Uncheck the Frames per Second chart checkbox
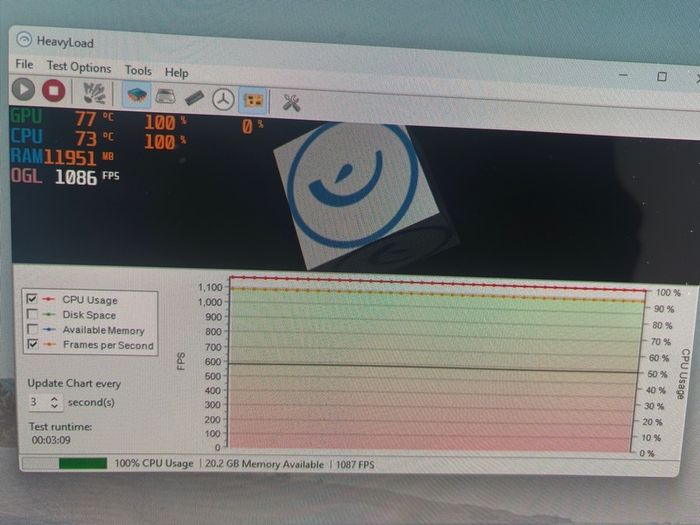700x525 pixels. point(33,344)
